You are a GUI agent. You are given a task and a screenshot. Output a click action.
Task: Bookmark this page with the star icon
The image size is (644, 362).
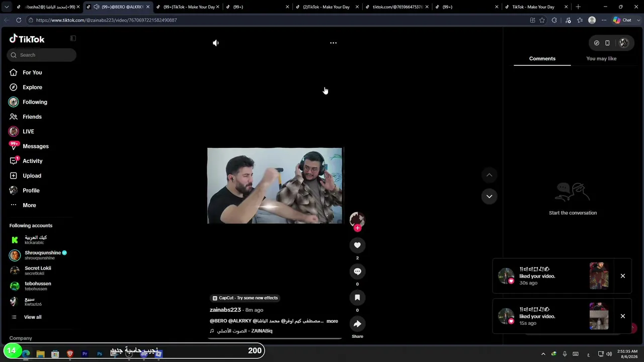(542, 20)
